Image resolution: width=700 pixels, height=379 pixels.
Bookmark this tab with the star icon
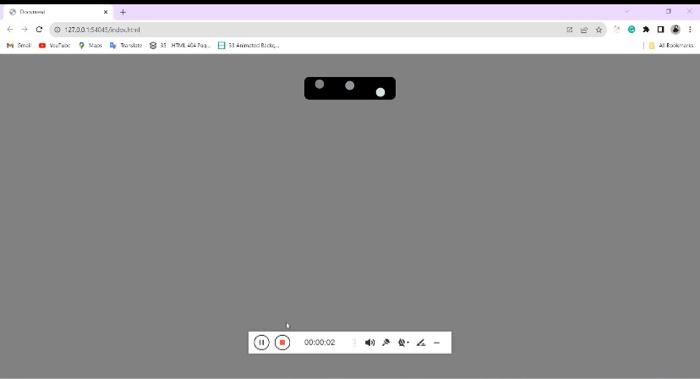599,29
